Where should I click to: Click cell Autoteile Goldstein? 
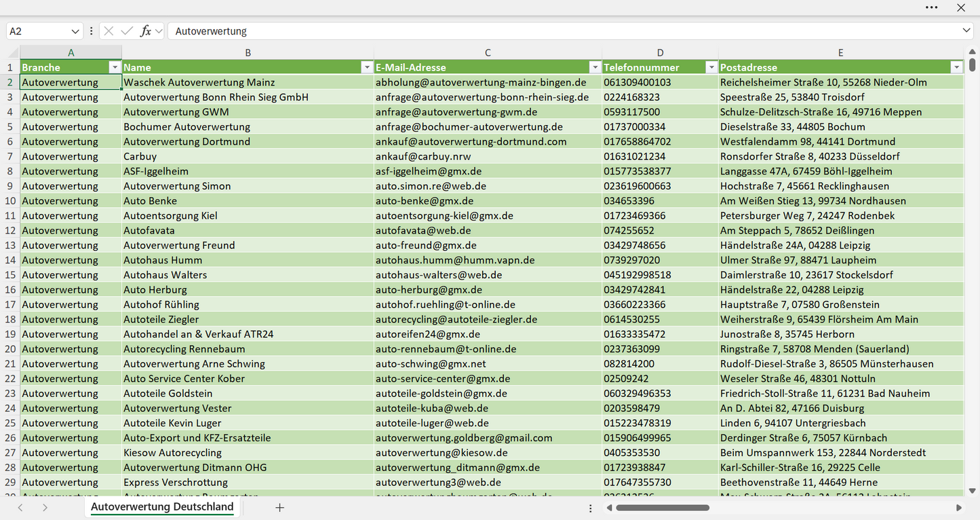pos(248,394)
